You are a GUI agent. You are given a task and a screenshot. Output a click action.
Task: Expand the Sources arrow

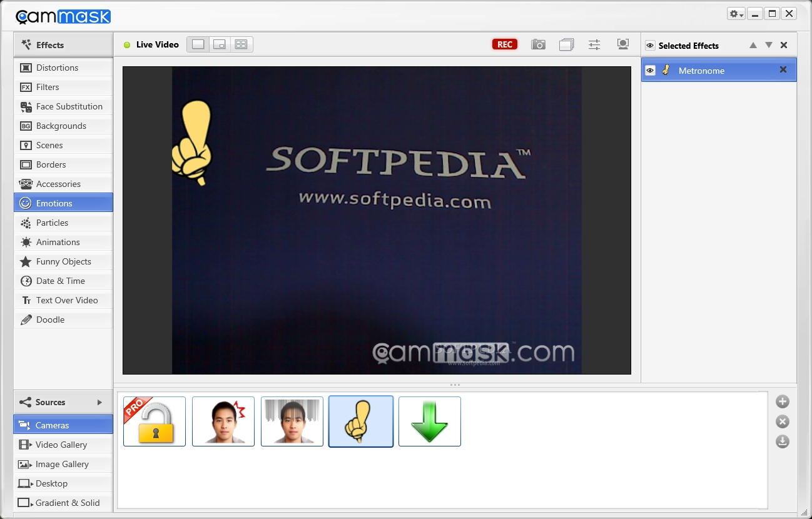99,402
